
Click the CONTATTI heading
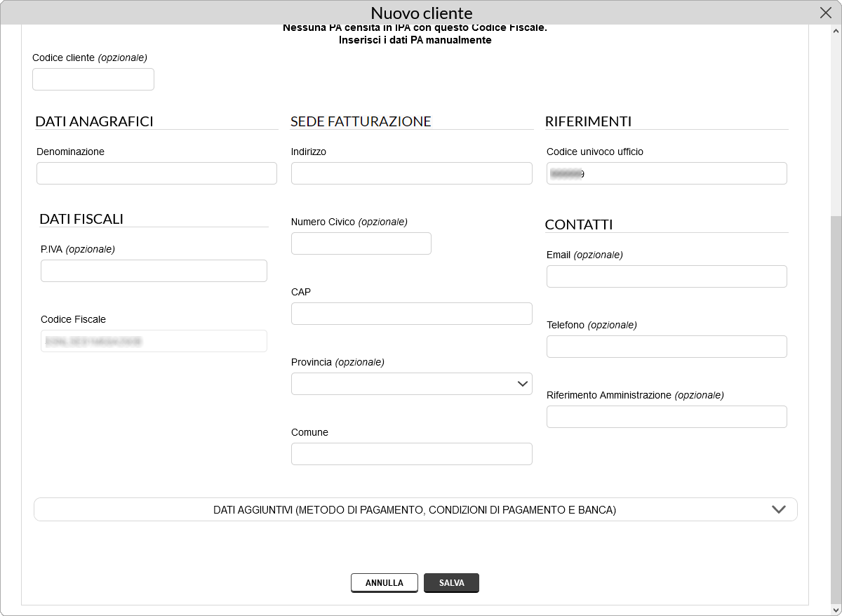579,225
